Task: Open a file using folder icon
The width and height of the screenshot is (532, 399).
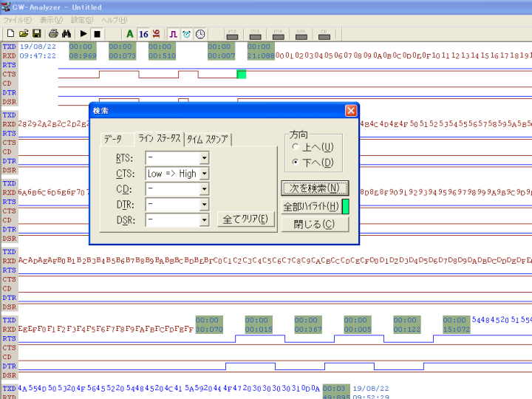Action: tap(24, 33)
